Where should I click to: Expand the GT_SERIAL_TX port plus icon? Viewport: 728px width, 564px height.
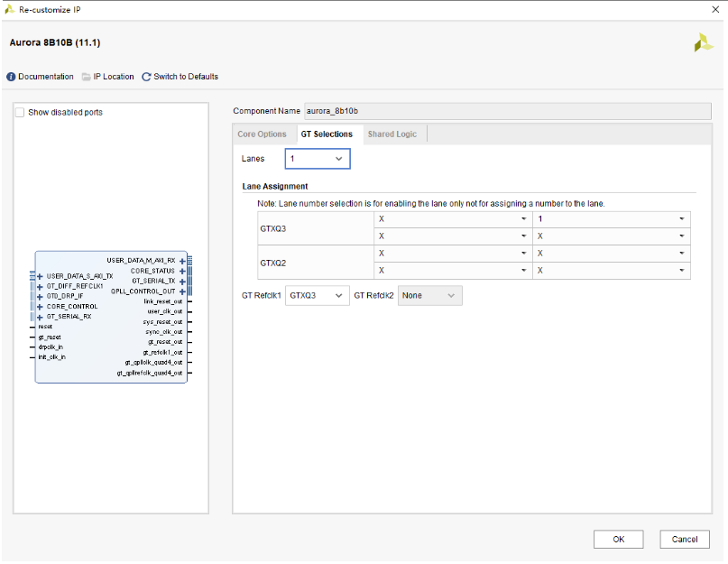pyautogui.click(x=182, y=282)
